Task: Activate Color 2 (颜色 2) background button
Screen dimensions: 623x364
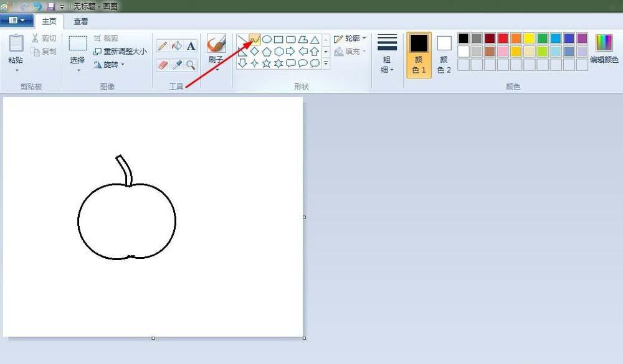Action: [444, 55]
